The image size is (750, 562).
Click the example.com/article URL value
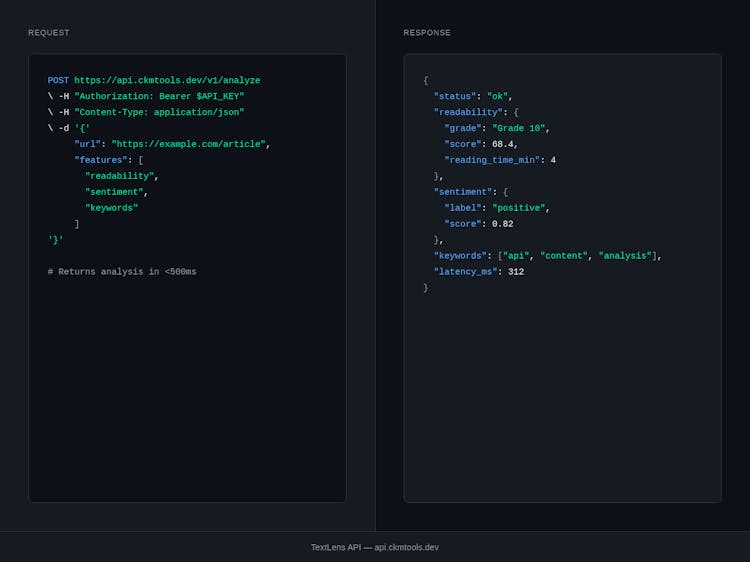click(188, 144)
